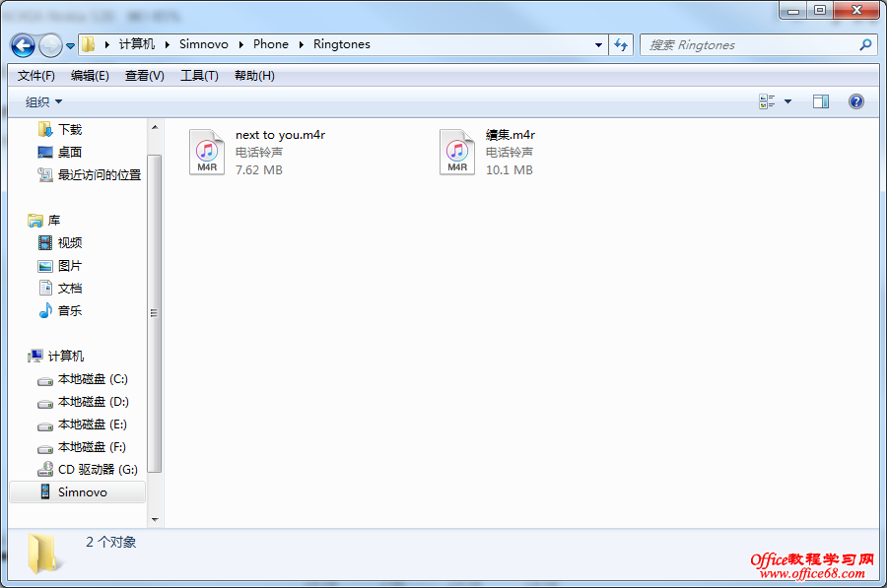
Task: Open the view options dropdown arrow
Action: tap(788, 101)
